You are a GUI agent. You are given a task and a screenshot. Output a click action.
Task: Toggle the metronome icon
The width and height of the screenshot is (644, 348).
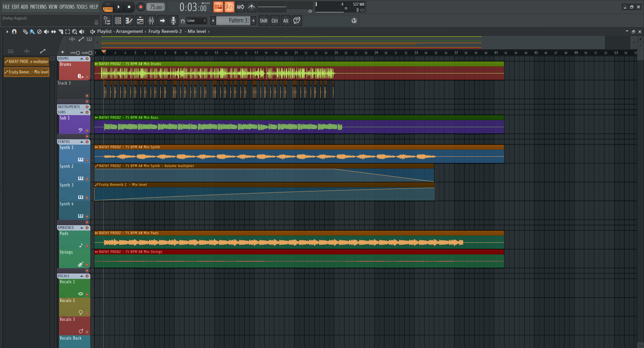coord(252,7)
